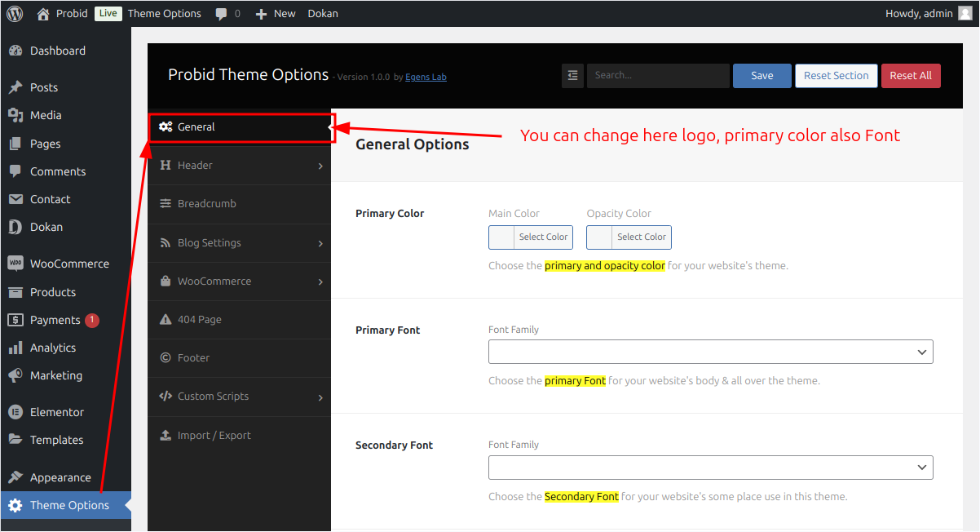Pick the Main Color swatch
The width and height of the screenshot is (980, 532).
[501, 237]
